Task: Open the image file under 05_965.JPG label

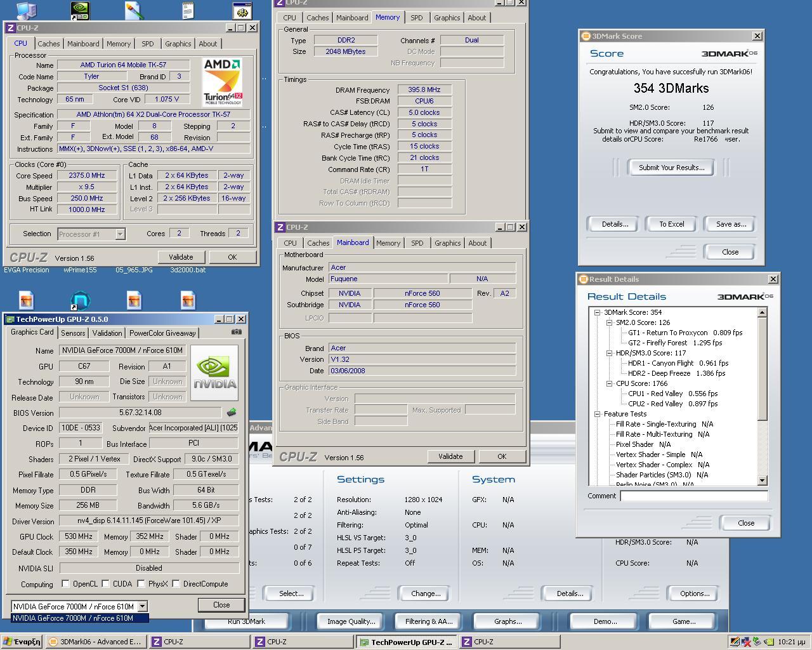Action: tap(134, 300)
